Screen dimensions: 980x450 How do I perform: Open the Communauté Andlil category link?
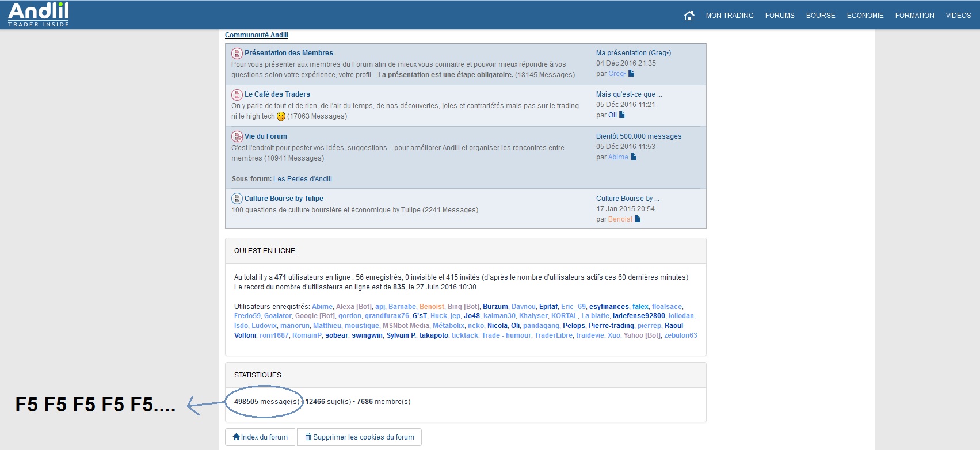(257, 35)
